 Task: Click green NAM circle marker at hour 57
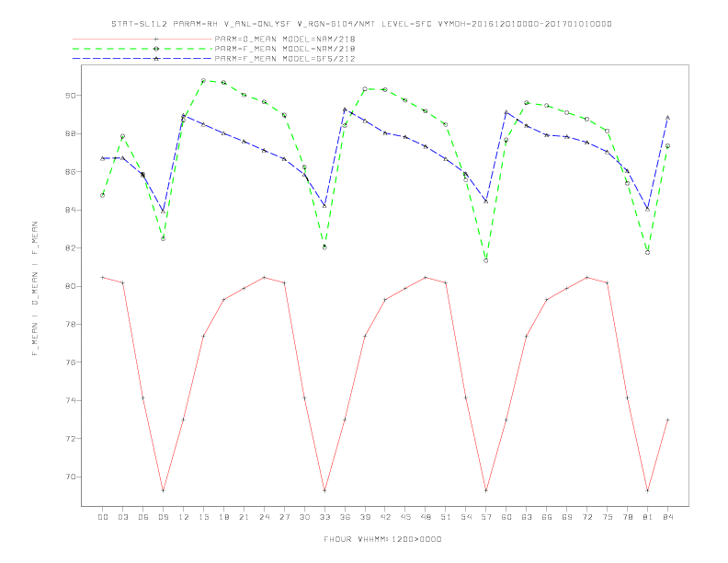(486, 261)
